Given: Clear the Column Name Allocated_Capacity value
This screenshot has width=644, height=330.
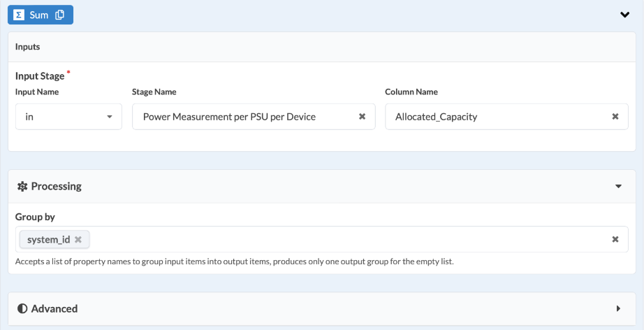Looking at the screenshot, I should coord(615,117).
